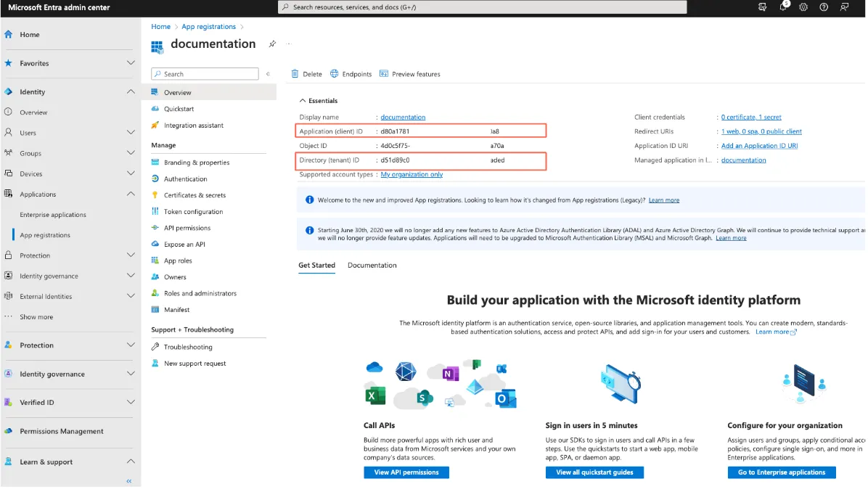Open the notifications bell icon

[x=783, y=7]
